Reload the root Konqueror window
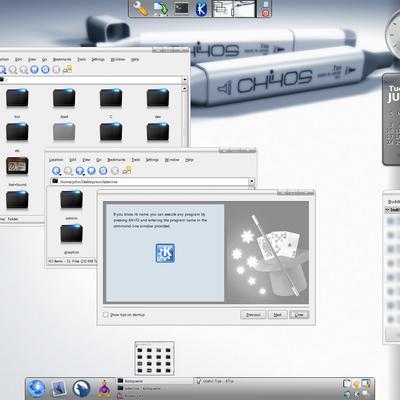This screenshot has width=400, height=400. point(45,69)
